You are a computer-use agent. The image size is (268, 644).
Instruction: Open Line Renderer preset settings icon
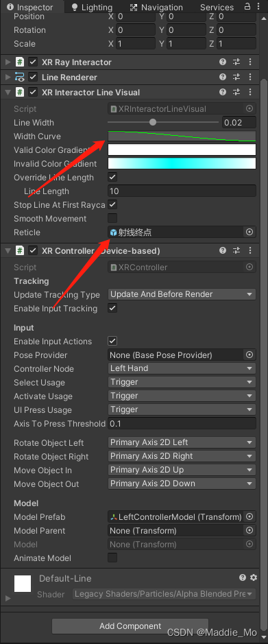(236, 77)
